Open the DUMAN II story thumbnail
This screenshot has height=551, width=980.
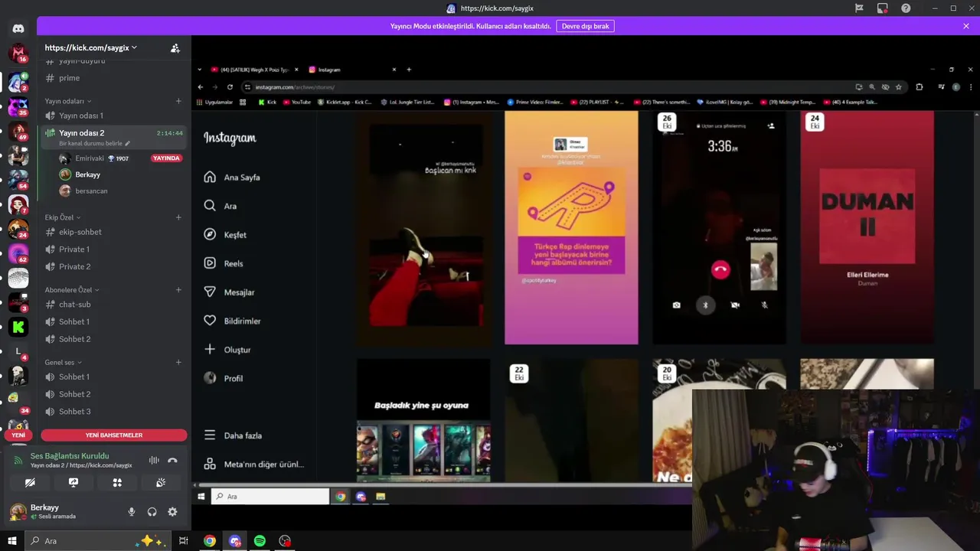tap(867, 227)
